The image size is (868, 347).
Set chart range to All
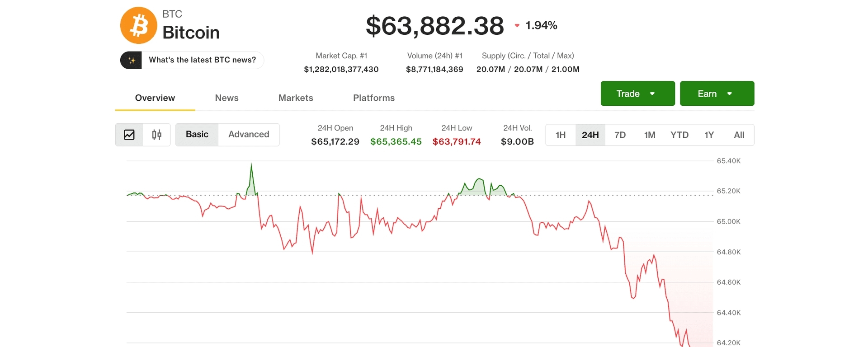pos(739,135)
